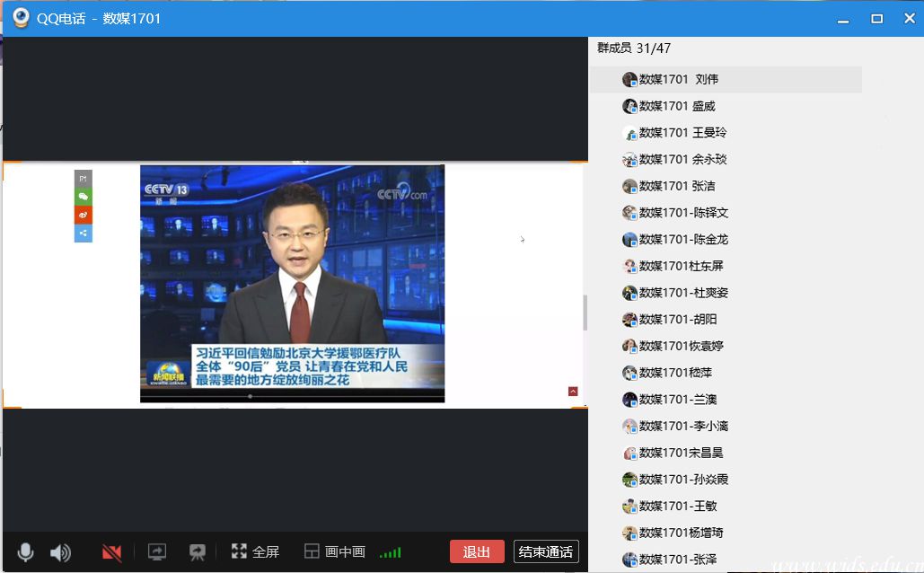Viewport: 924px width, 573px height.
Task: Click the Weibo share icon
Action: coord(83,215)
